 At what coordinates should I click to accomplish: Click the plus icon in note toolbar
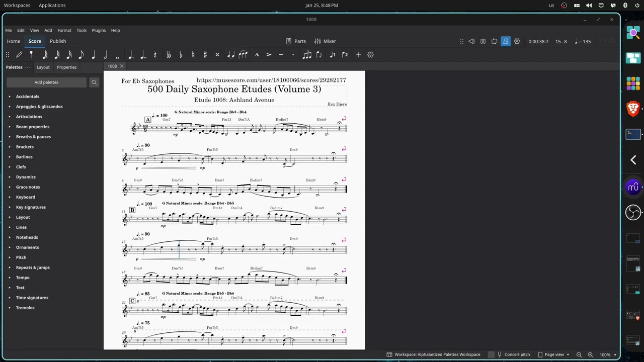(358, 55)
